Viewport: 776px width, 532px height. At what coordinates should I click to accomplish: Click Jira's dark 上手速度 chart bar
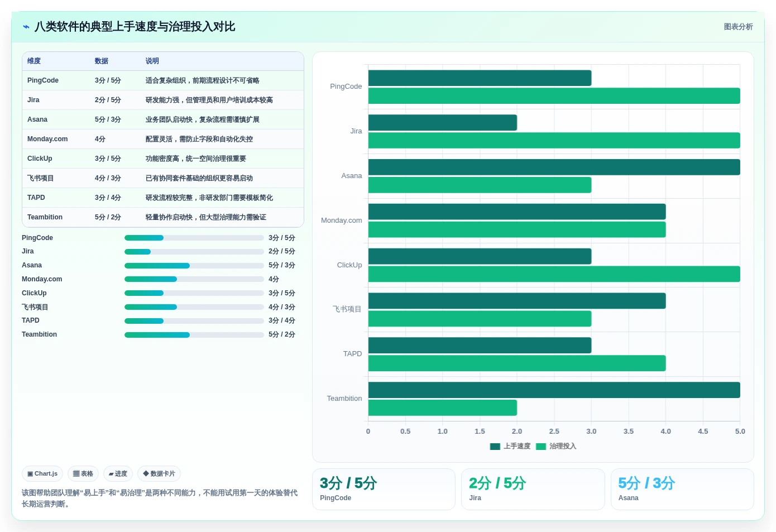coord(443,123)
